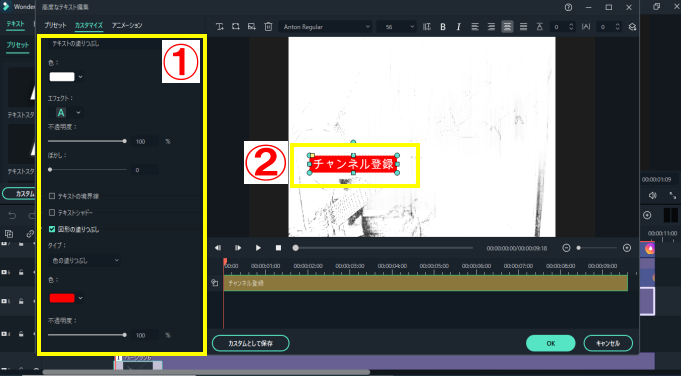This screenshot has width=681, height=376.
Task: Click the red shape fill color swatch
Action: pos(62,298)
